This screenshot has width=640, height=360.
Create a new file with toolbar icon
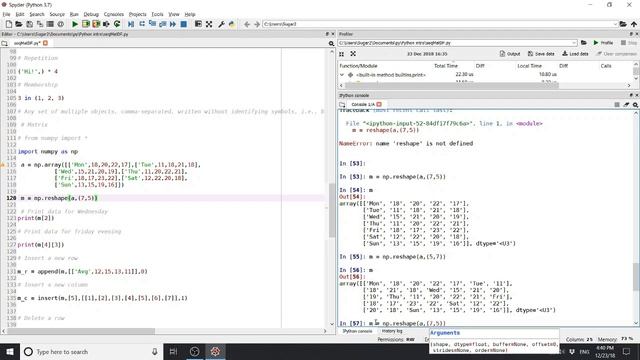click(x=9, y=24)
